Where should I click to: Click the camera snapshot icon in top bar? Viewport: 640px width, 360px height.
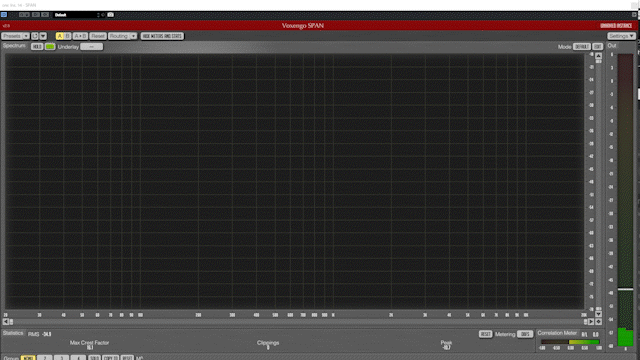point(111,15)
